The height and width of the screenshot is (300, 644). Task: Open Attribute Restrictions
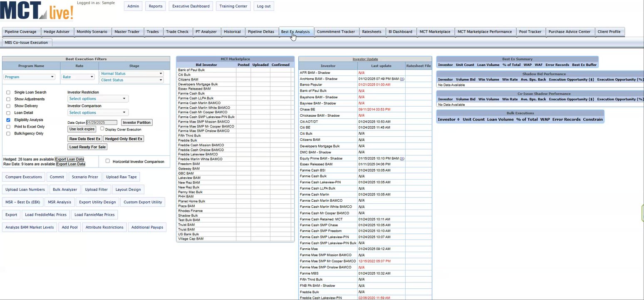[104, 227]
